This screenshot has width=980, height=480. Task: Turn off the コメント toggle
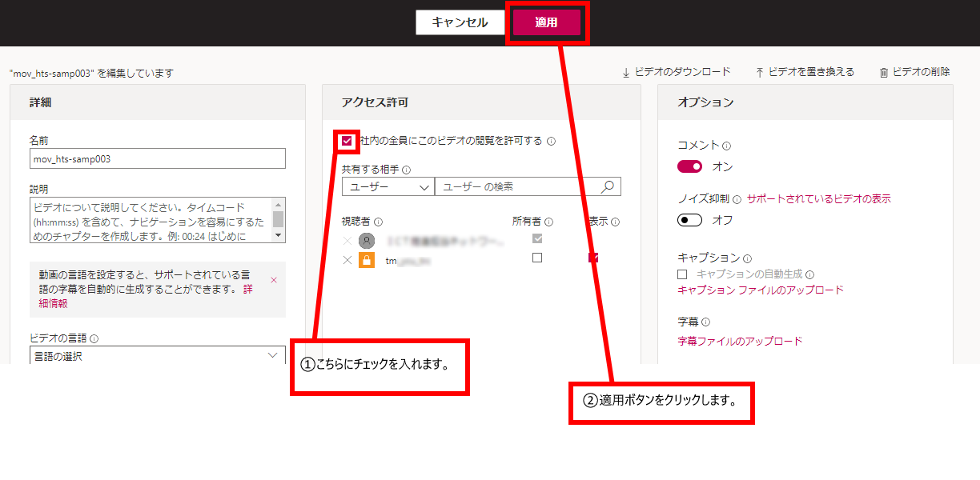tap(689, 166)
